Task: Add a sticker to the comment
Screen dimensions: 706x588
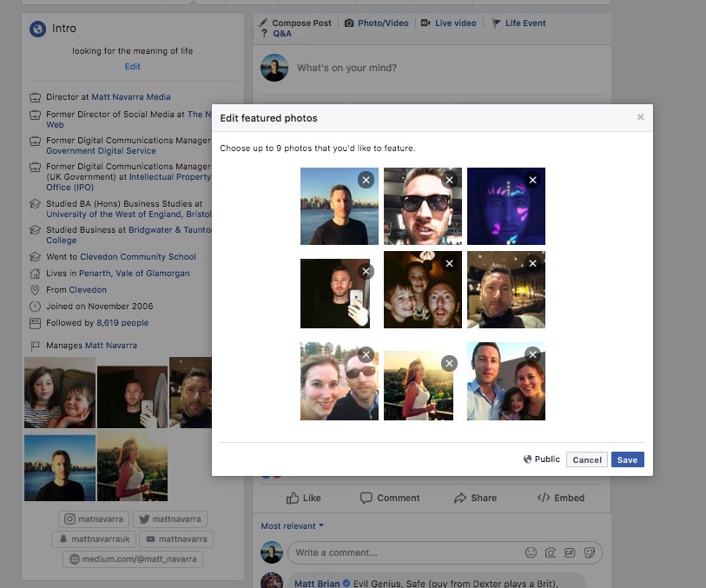Action: pos(589,552)
